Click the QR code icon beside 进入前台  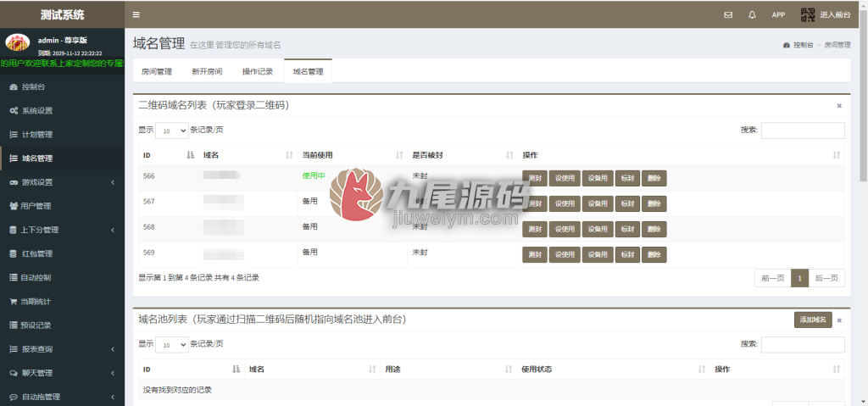tap(808, 15)
